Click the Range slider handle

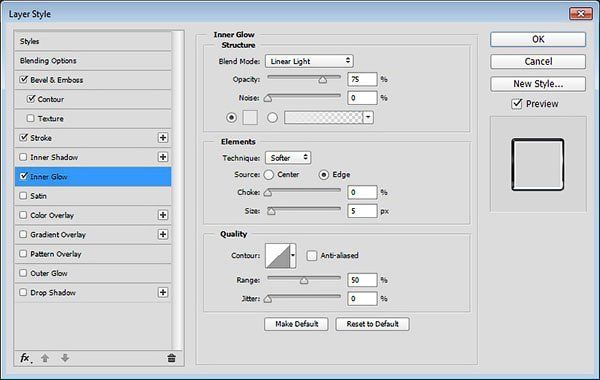tap(304, 281)
